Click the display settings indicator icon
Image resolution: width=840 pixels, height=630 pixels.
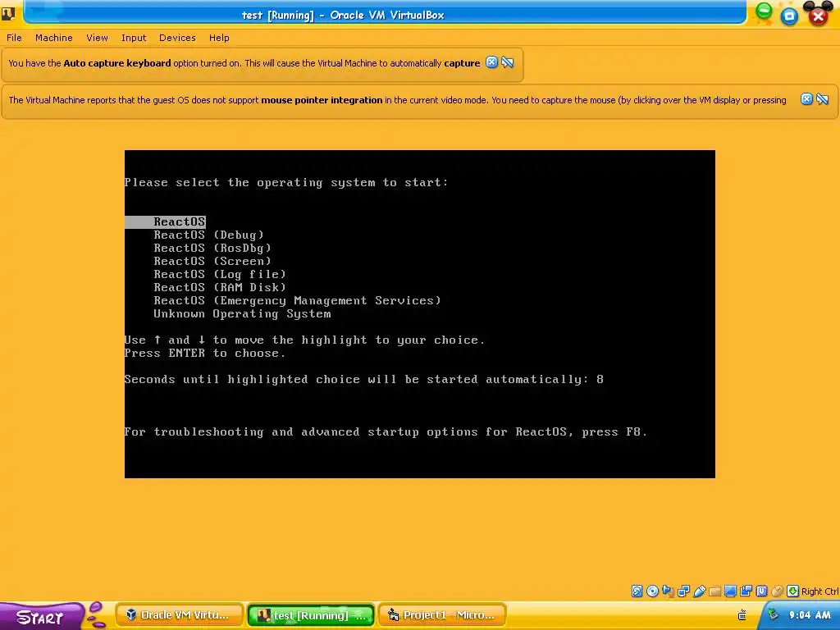pyautogui.click(x=730, y=591)
